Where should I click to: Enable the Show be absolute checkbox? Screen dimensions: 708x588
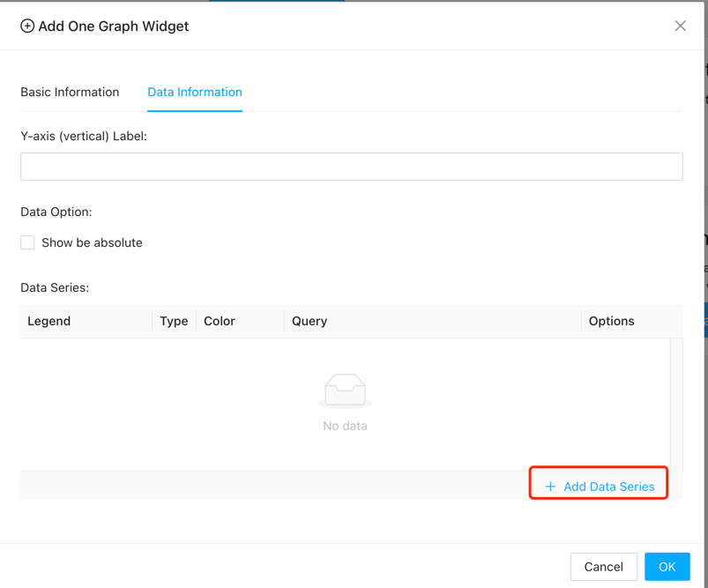point(28,242)
